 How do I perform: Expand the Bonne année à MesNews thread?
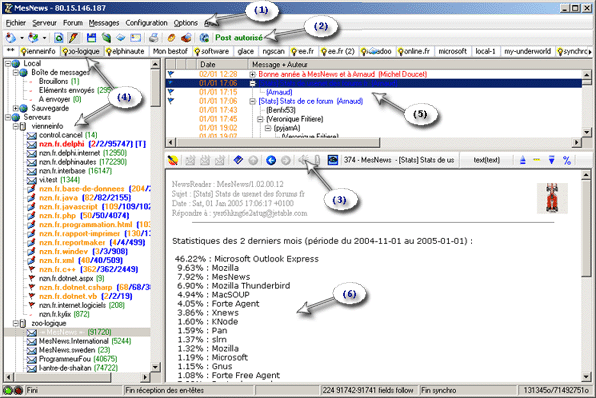pyautogui.click(x=252, y=74)
